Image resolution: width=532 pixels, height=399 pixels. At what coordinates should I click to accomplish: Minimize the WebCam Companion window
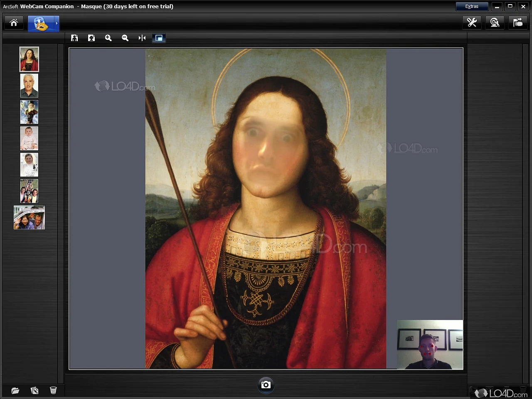click(497, 6)
